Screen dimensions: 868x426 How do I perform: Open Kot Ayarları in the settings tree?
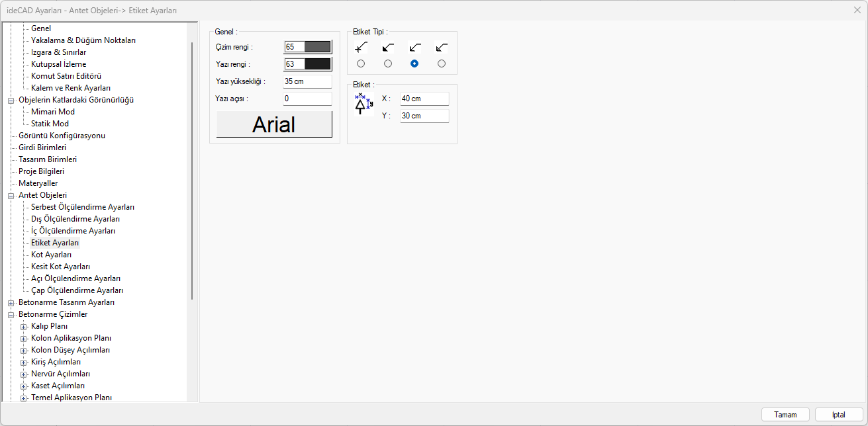click(x=51, y=255)
